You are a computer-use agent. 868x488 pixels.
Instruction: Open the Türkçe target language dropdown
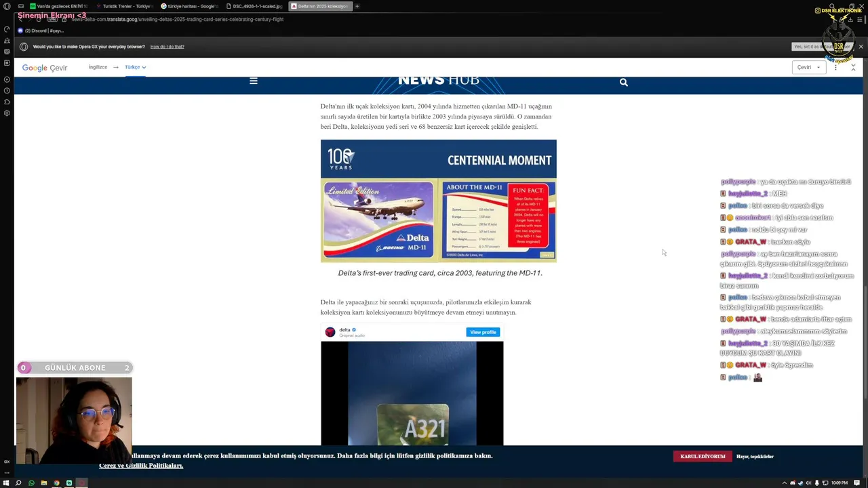135,67
